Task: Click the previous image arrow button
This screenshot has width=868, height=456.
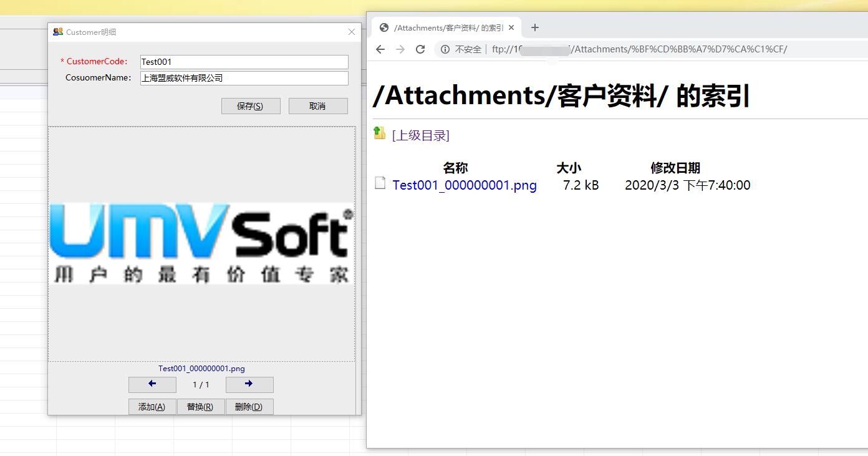Action: (x=152, y=384)
